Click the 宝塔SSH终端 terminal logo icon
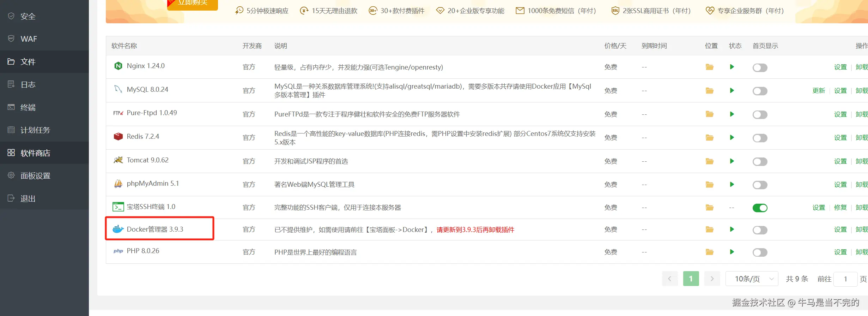Screen dimensions: 868x316 click(x=118, y=207)
